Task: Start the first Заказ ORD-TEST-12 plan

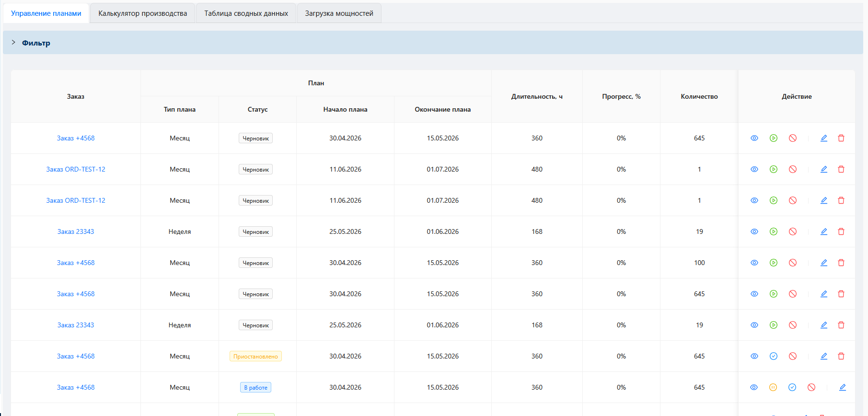Action: (x=774, y=169)
